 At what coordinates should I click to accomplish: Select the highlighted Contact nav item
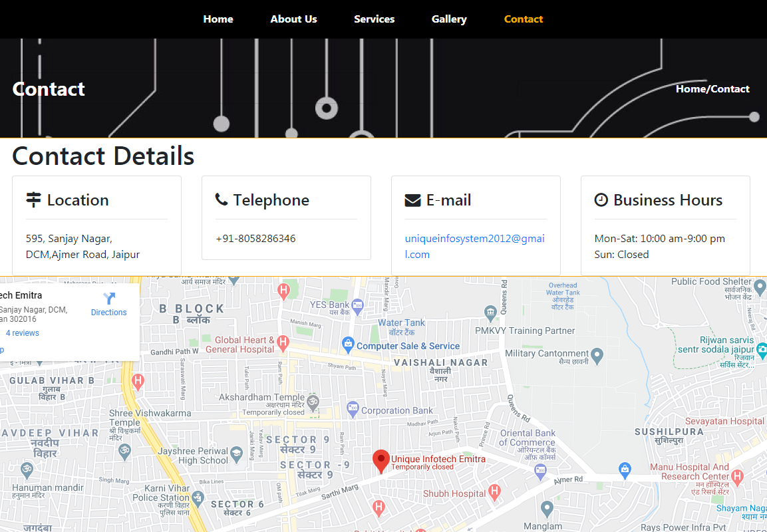point(524,19)
